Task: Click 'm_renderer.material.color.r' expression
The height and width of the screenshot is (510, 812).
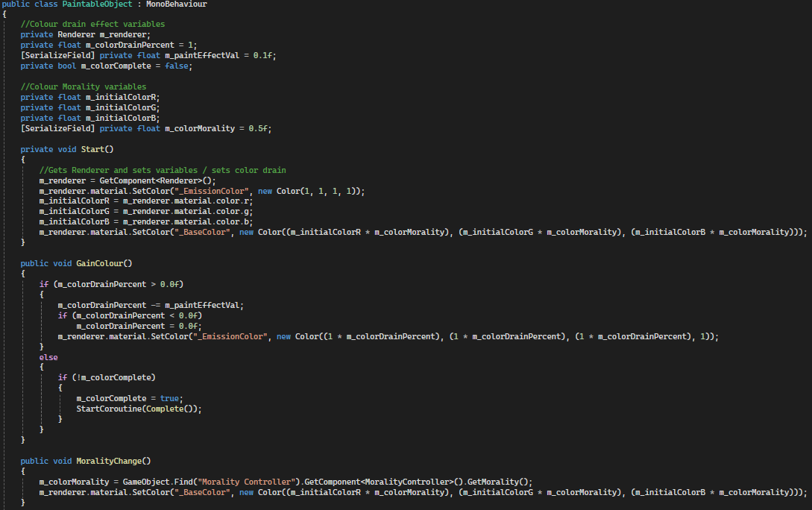Action: pos(186,201)
